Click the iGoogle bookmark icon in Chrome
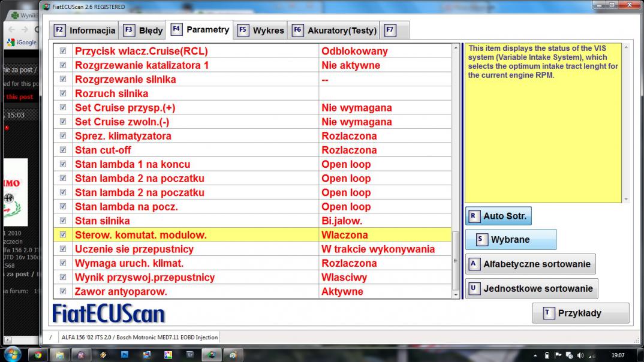Screen dimensions: 644x362 click(11, 43)
